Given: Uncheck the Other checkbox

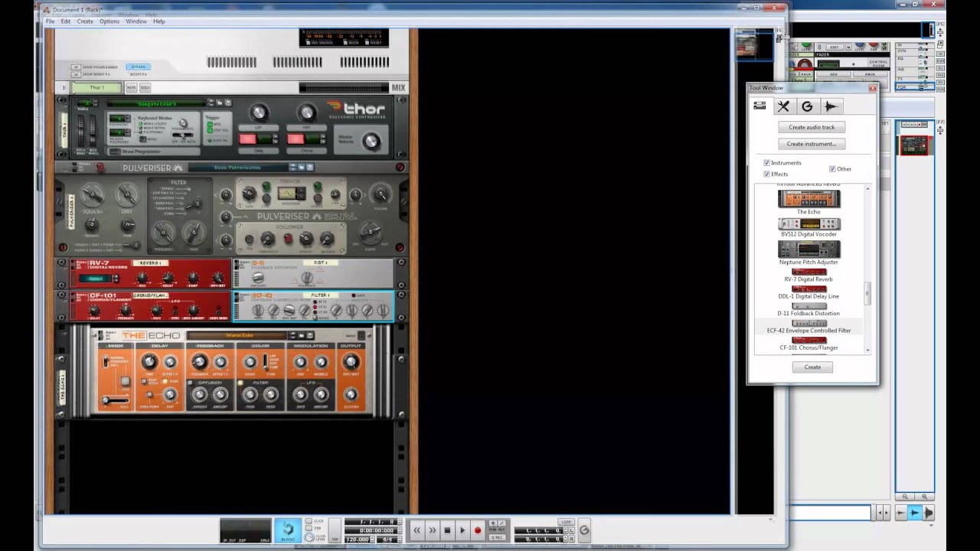Looking at the screenshot, I should point(832,168).
